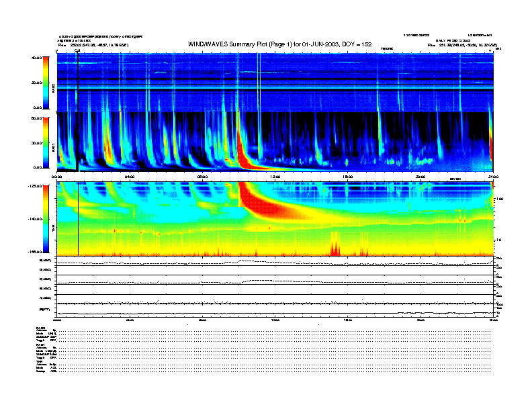Click 08:00 time label below RAD1 spectrogram

(x=202, y=177)
